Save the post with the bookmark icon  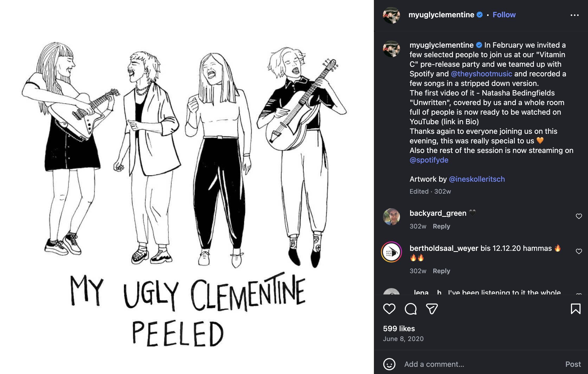575,309
